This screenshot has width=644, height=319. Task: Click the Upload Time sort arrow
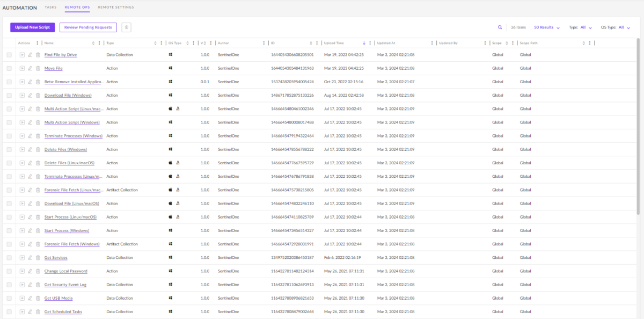pyautogui.click(x=364, y=43)
